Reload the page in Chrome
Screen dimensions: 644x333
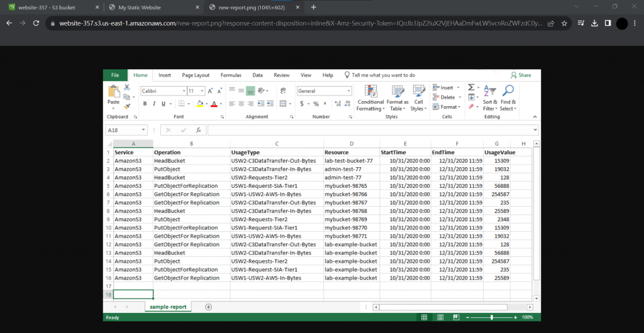tap(36, 23)
